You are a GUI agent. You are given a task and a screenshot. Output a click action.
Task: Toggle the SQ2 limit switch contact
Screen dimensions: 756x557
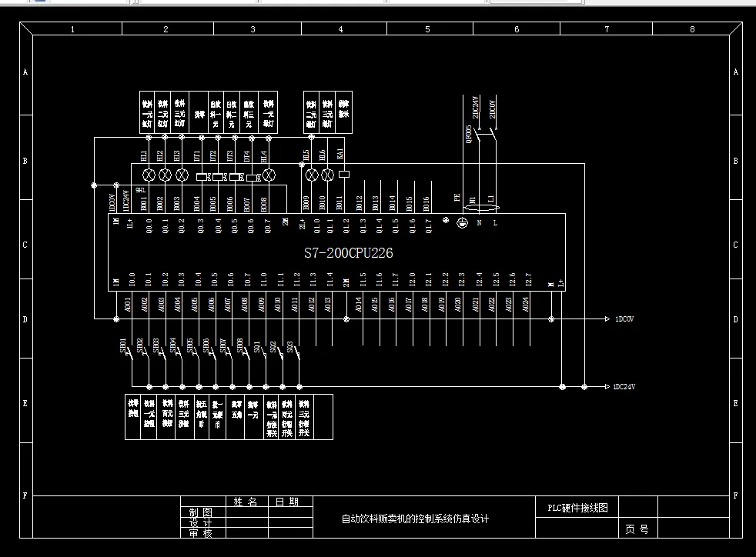tap(281, 352)
